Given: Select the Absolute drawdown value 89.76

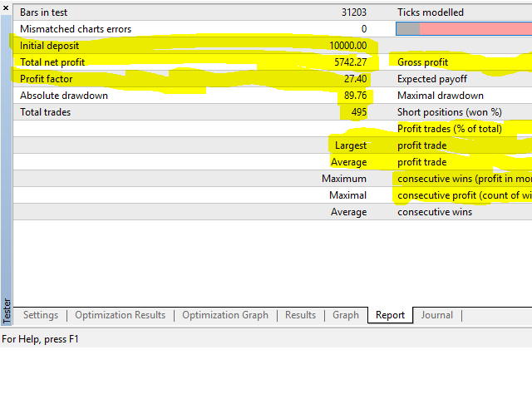Looking at the screenshot, I should coord(355,96).
